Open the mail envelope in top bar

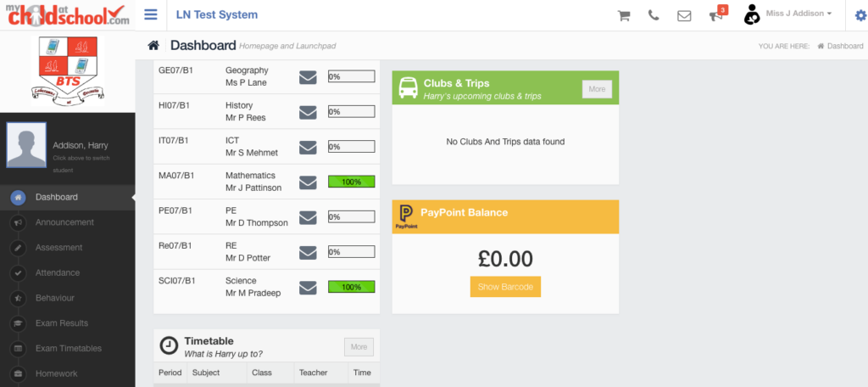point(684,15)
